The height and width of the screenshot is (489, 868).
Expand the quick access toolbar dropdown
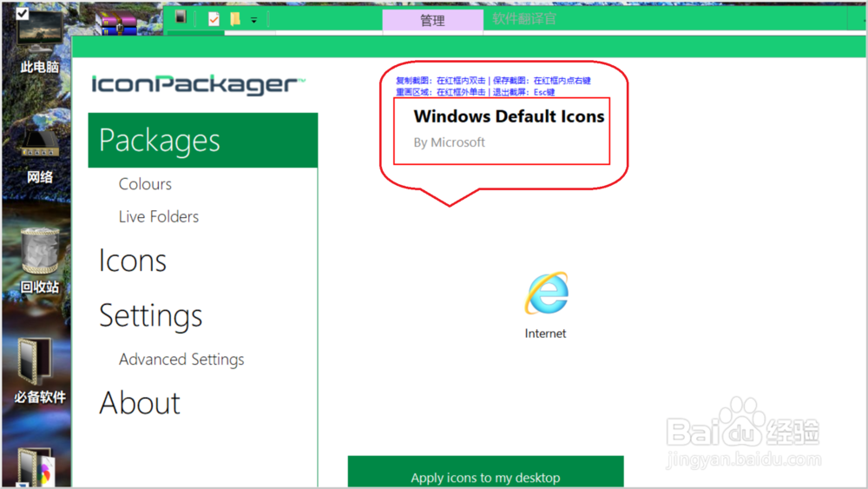[253, 21]
